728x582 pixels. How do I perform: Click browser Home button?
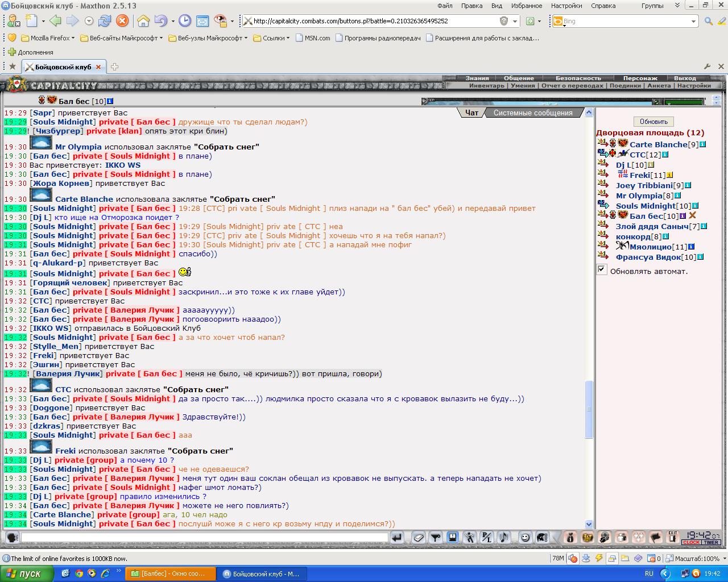pos(143,21)
